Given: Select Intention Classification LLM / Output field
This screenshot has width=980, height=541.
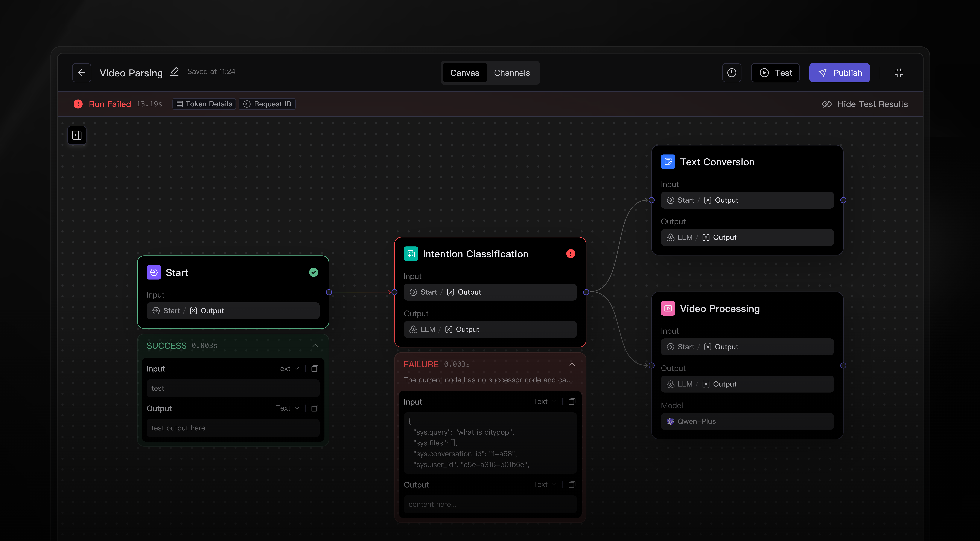Looking at the screenshot, I should pyautogui.click(x=490, y=329).
